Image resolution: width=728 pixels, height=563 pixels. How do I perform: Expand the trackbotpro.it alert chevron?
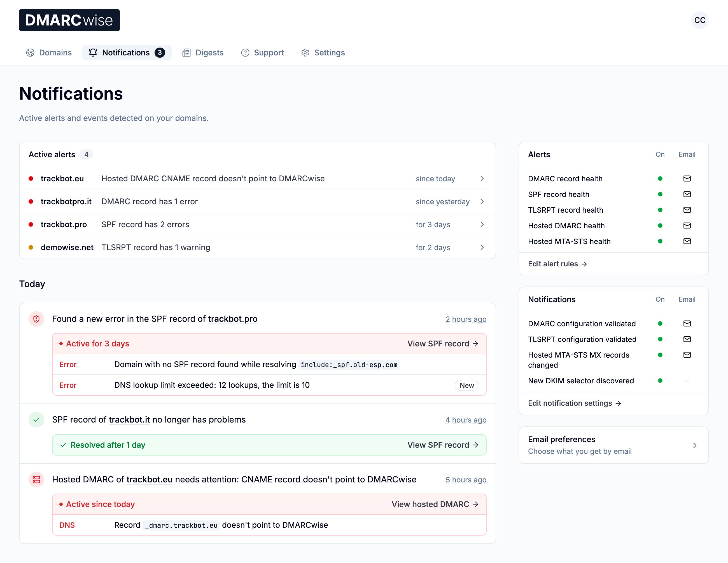(x=482, y=201)
